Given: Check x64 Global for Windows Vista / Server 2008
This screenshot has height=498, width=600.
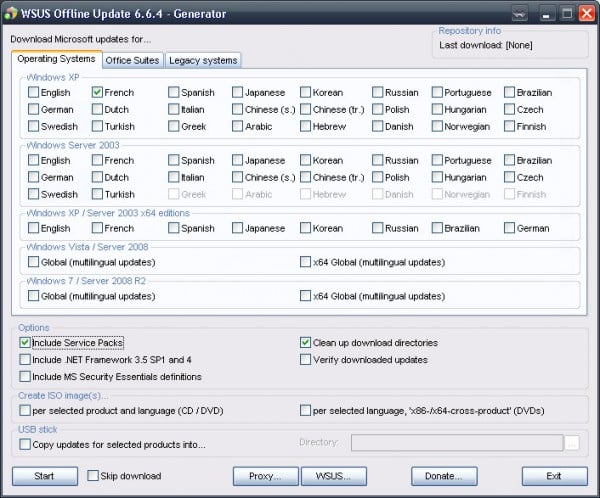Looking at the screenshot, I should point(305,262).
